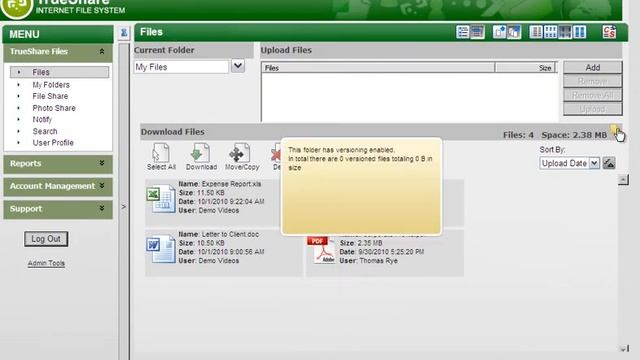Click the PDF icon for Thomas Rye's file
Screen dimensions: 640x360
click(321, 250)
